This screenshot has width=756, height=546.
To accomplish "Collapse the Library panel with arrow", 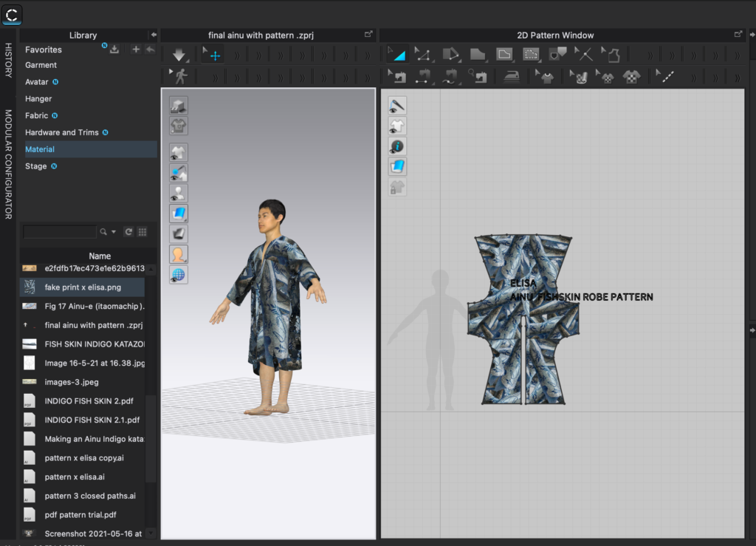I will [x=153, y=35].
